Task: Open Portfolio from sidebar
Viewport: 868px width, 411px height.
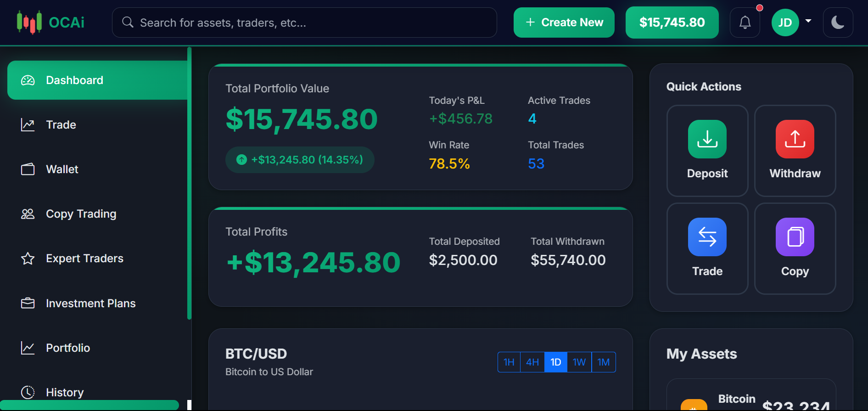Action: (98, 348)
